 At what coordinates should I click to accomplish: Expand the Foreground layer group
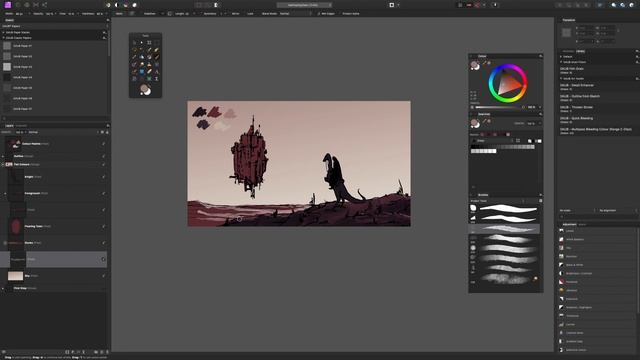pos(5,193)
